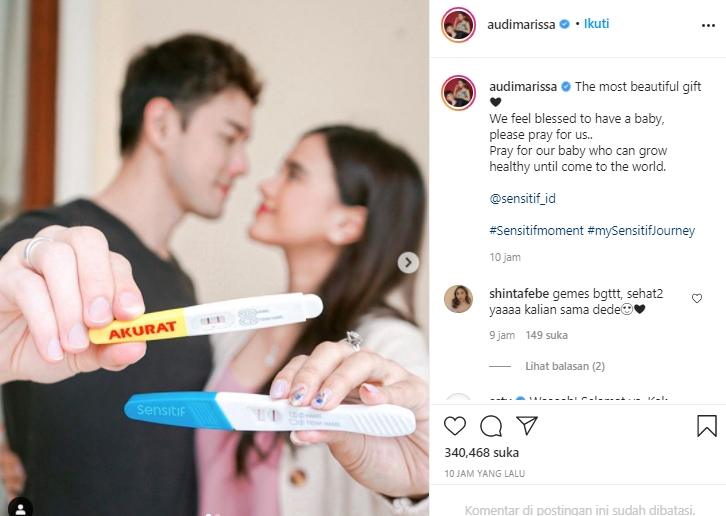
Task: Go to next photo with arrow button
Action: click(x=408, y=263)
